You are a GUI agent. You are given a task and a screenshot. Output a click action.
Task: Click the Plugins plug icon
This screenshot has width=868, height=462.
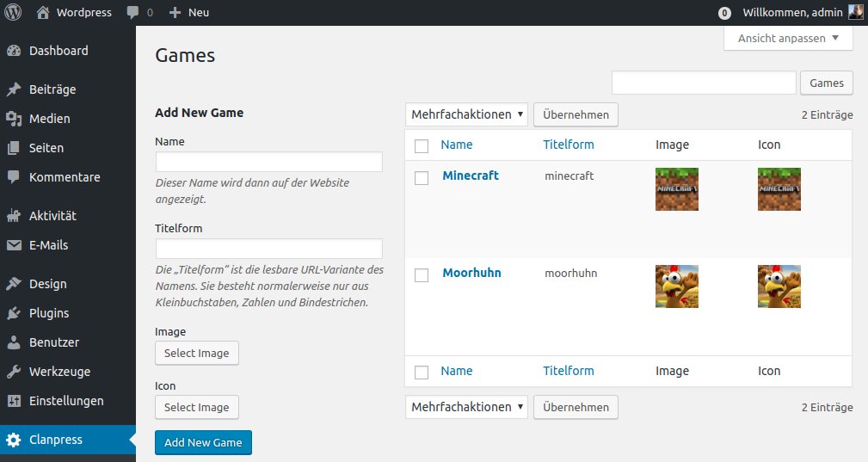tap(14, 313)
